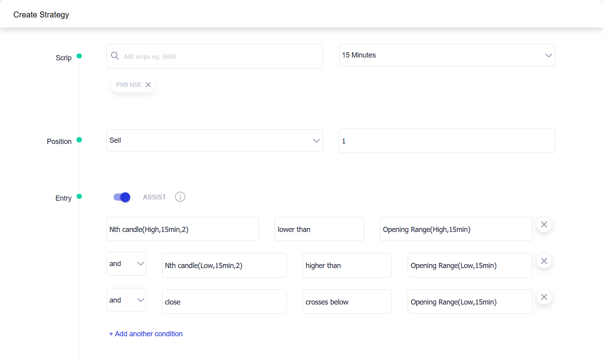Click the 'crosses below' comparator field
603x364 pixels.
[347, 302]
